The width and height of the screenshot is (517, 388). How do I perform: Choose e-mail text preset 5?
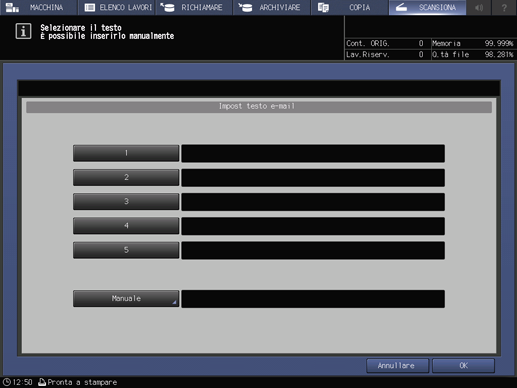[x=126, y=250]
